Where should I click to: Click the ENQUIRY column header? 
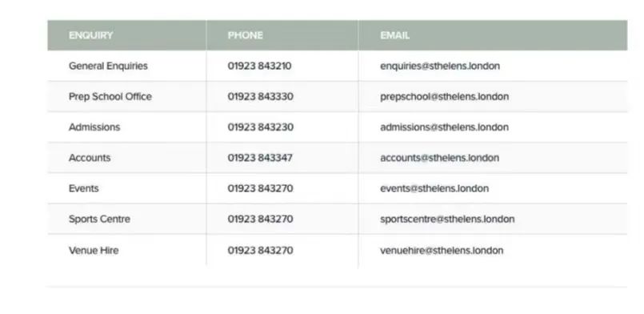(x=90, y=35)
